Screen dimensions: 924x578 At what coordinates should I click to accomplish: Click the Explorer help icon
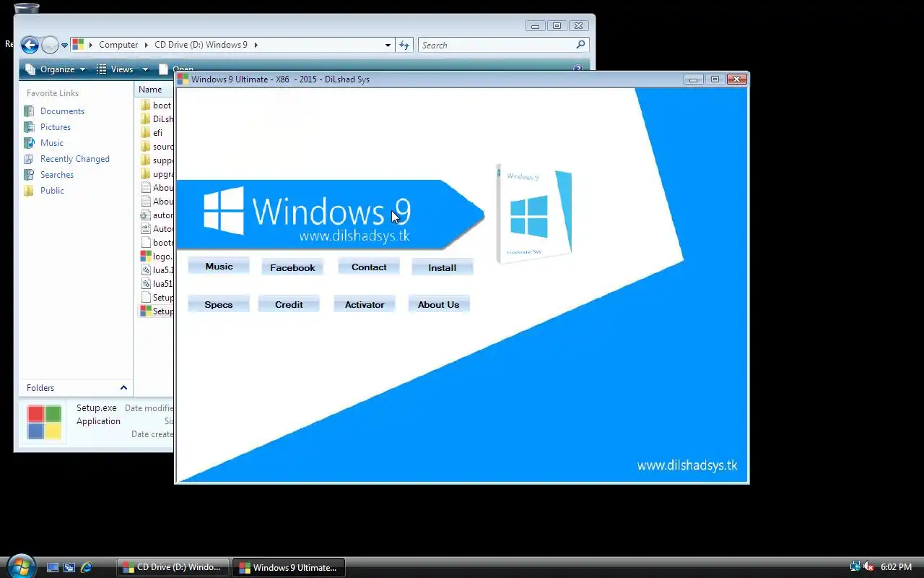pos(577,69)
